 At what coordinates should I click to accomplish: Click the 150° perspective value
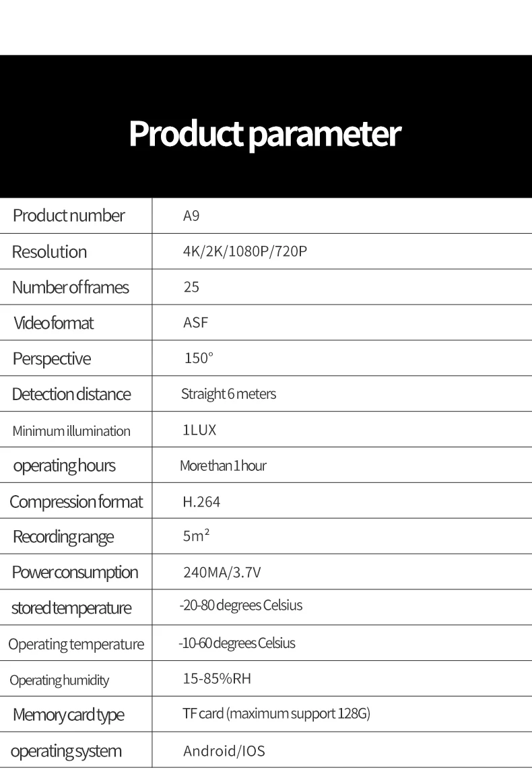coord(199,358)
